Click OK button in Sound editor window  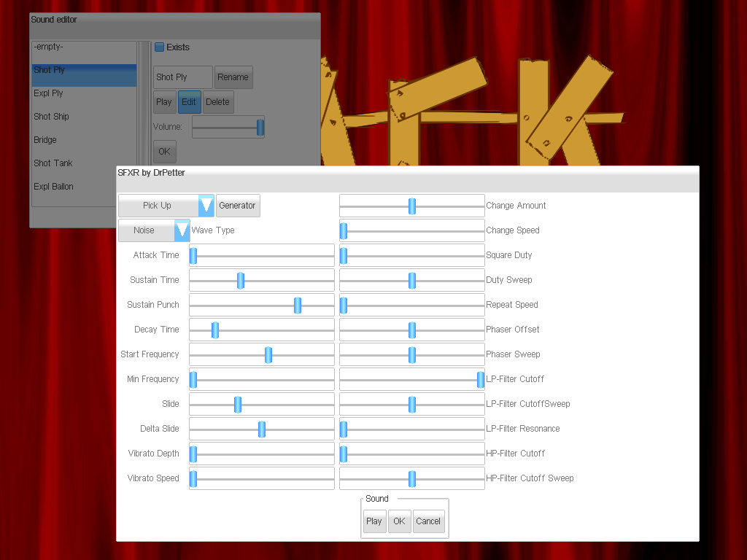pyautogui.click(x=165, y=152)
